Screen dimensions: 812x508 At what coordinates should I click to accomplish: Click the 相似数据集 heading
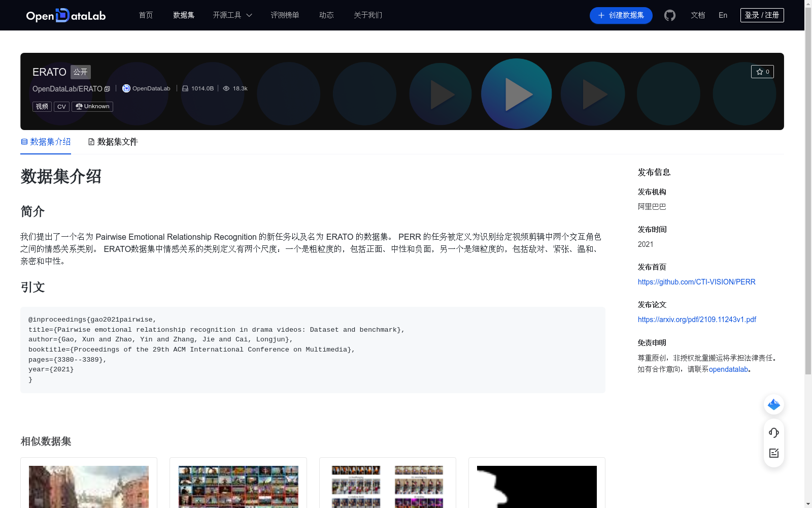46,441
